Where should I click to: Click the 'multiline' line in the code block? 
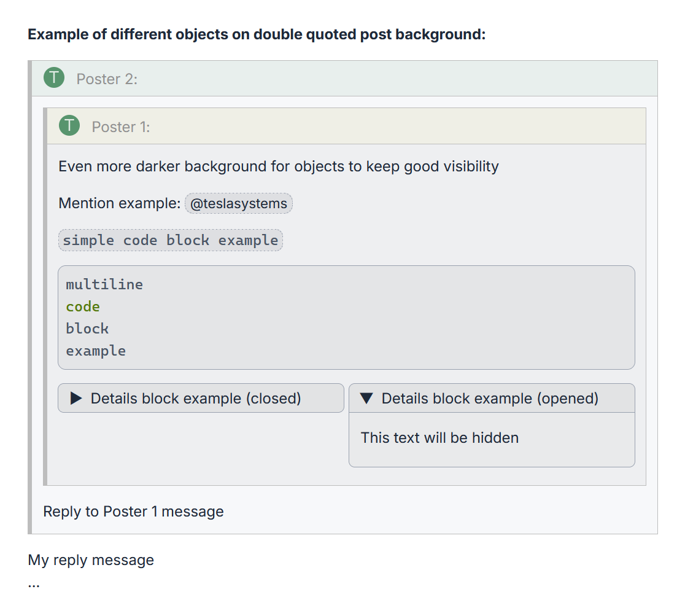click(x=104, y=284)
